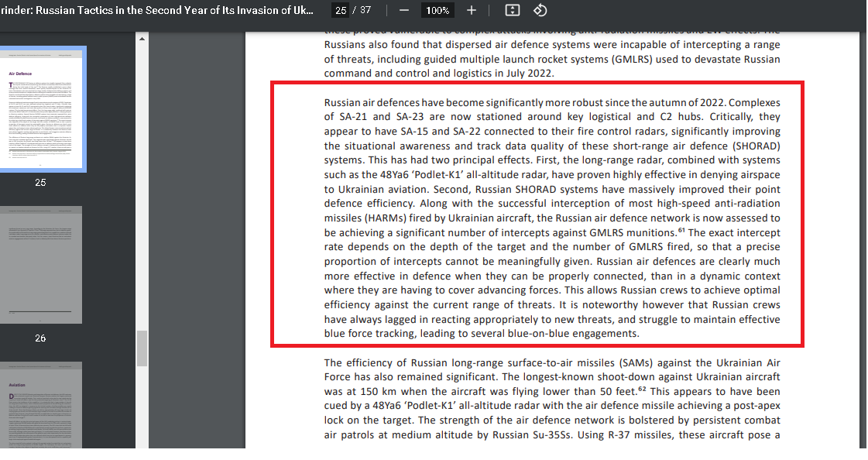Click the fit to page icon
Image resolution: width=868 pixels, height=460 pixels.
point(513,11)
